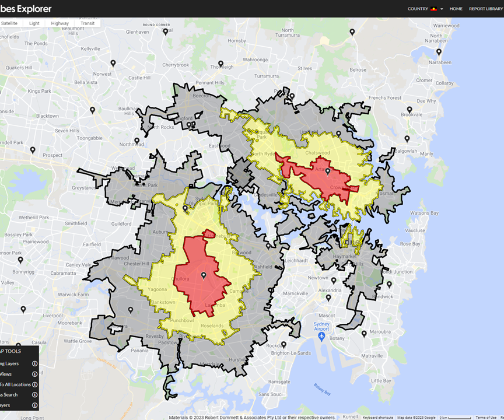Select the map pin at Thornleigh

(221, 64)
